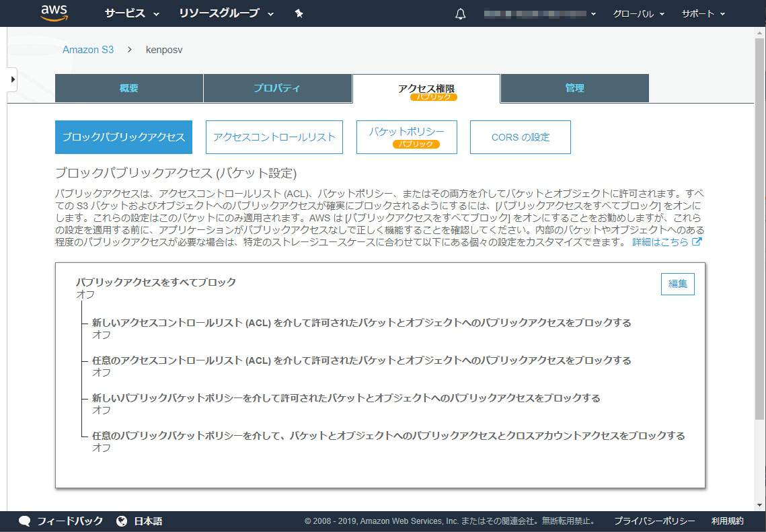Click the feedback speech bubble icon
This screenshot has height=532, width=766.
click(24, 521)
